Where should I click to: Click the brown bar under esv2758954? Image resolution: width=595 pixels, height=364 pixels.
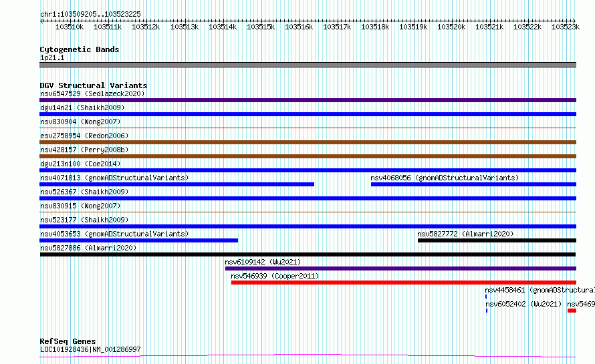308,142
